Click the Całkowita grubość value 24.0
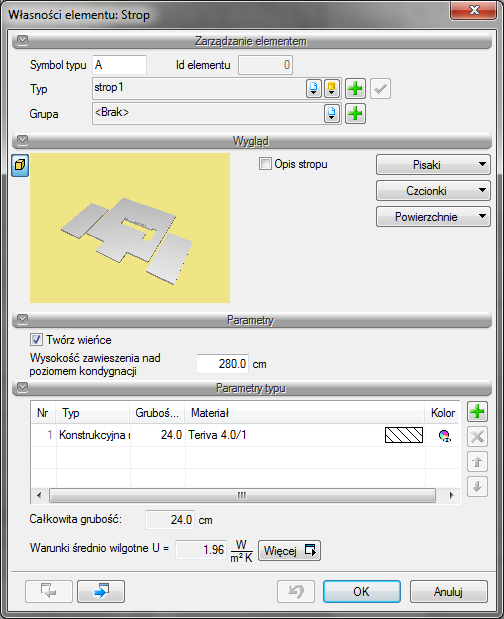 [170, 520]
